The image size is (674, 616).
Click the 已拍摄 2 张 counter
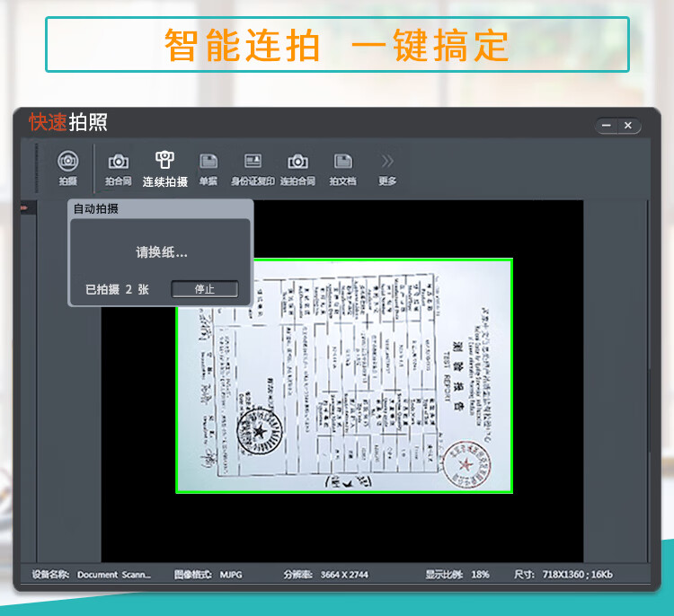point(117,289)
